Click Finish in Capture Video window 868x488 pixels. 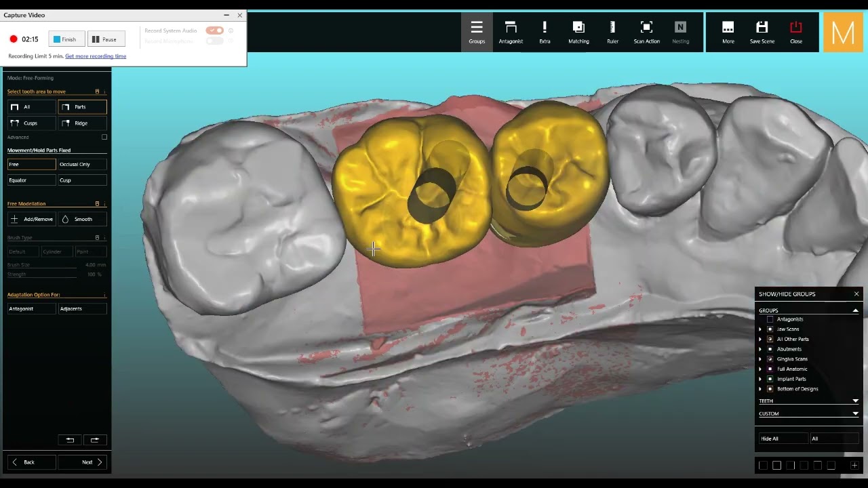click(x=66, y=39)
